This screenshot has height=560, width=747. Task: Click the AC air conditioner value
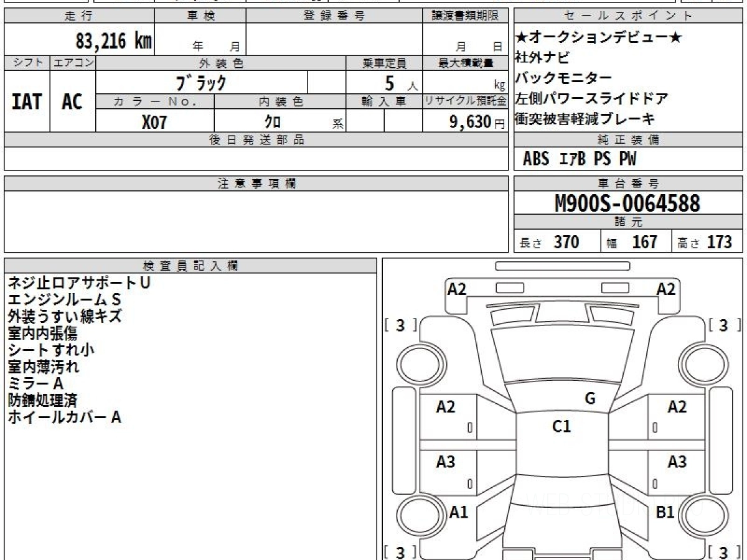72,101
